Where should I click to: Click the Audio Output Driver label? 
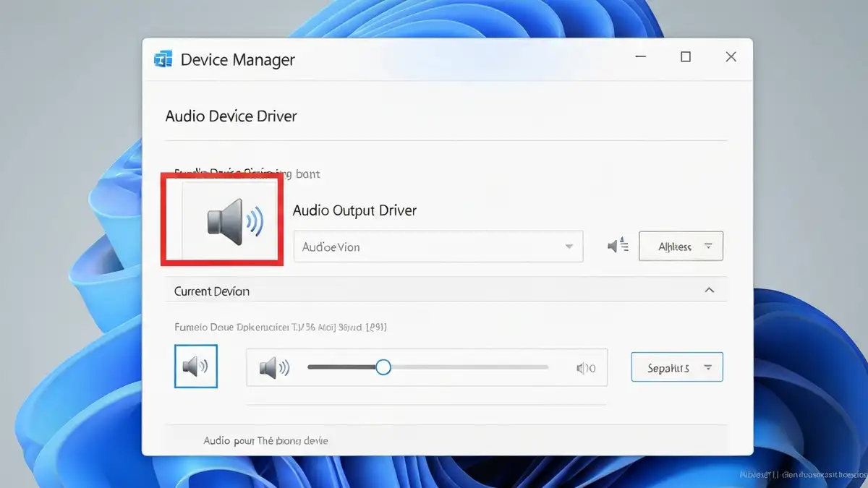[x=354, y=210]
